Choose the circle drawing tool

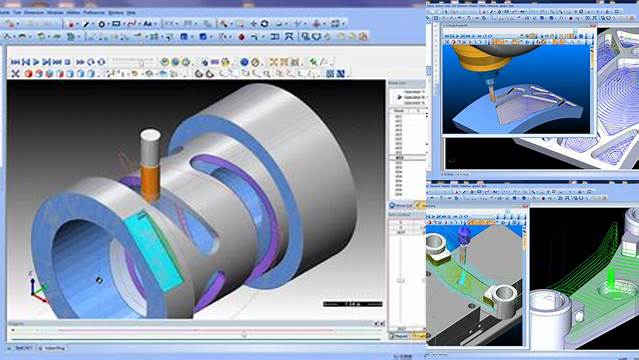click(101, 24)
